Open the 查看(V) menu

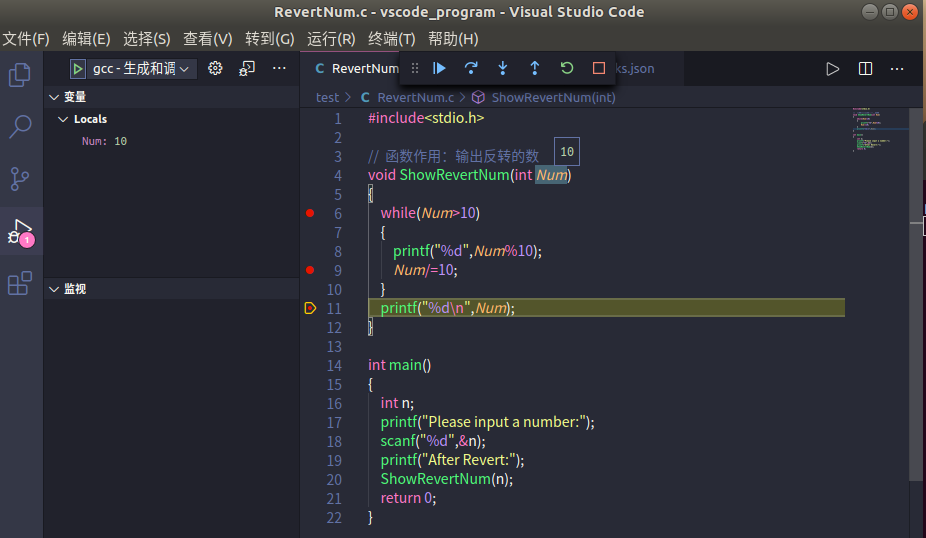pos(207,39)
